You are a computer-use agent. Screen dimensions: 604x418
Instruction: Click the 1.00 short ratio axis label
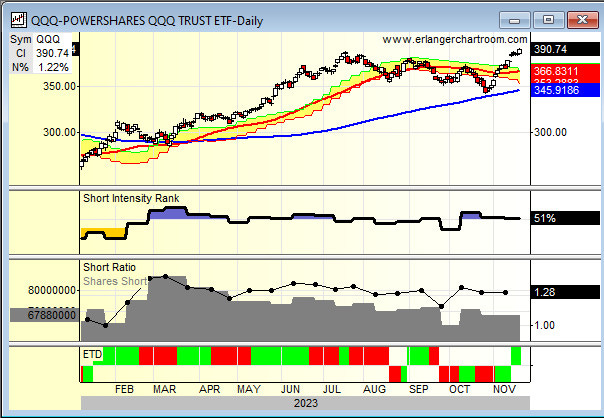click(544, 325)
